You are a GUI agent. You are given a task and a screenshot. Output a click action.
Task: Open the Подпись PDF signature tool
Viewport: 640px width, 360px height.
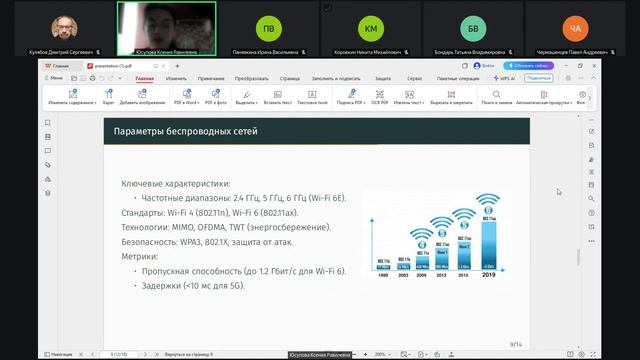[x=351, y=97]
